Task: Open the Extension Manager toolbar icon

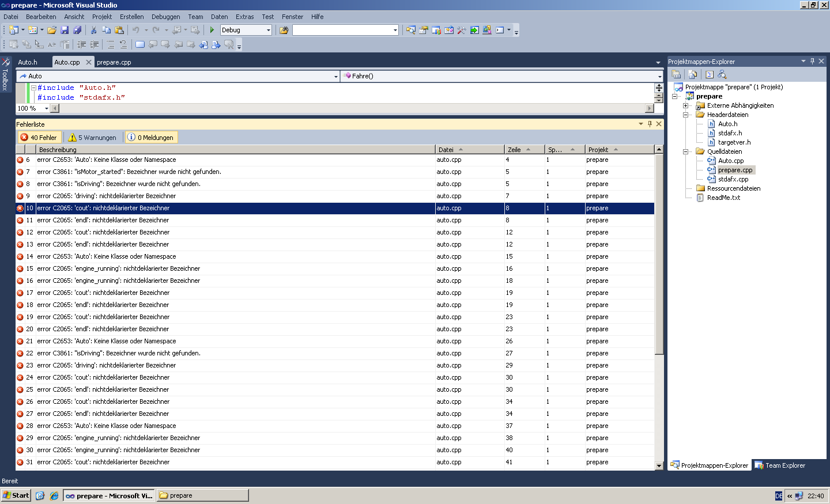Action: click(487, 30)
